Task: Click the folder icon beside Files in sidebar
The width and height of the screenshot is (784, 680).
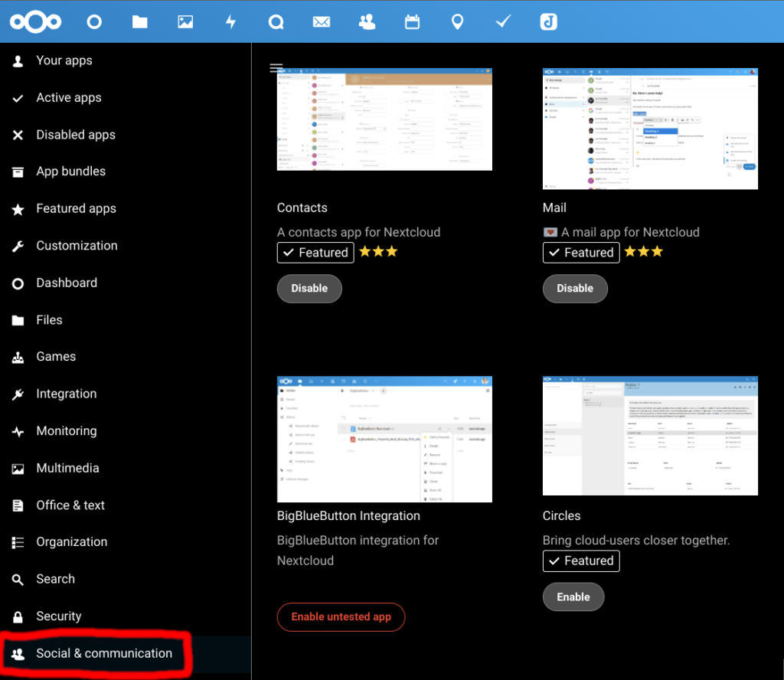Action: click(x=18, y=321)
